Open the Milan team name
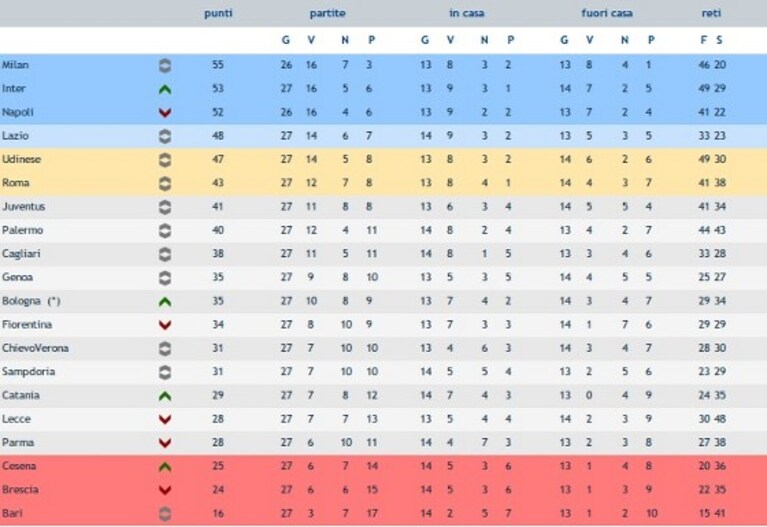Image resolution: width=767 pixels, height=527 pixels. point(15,65)
